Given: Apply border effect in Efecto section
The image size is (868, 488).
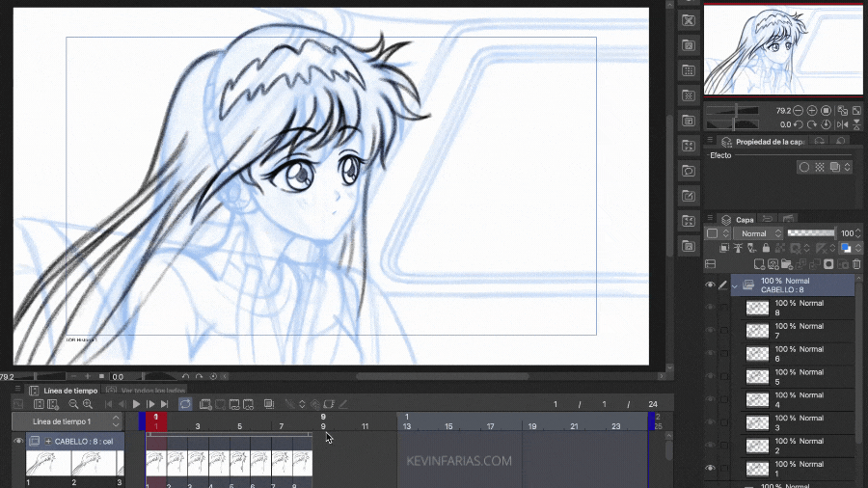Looking at the screenshot, I should pos(804,167).
